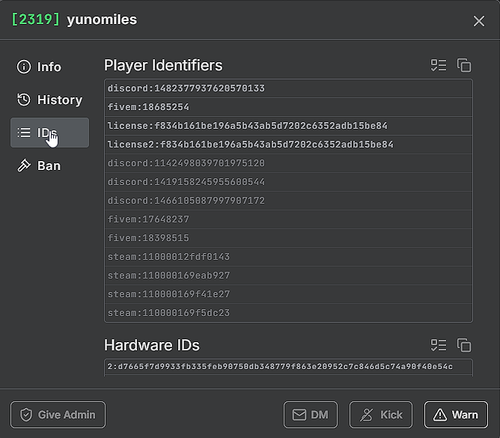Viewport: 500px width, 438px height.
Task: Select the hardware ID starting 2:d7665f7d
Action: pos(288,367)
